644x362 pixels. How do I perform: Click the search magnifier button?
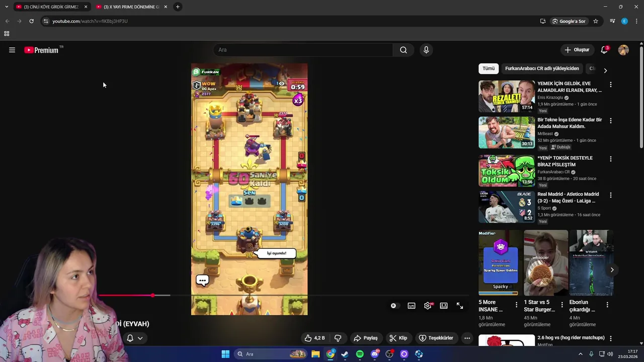click(x=404, y=50)
